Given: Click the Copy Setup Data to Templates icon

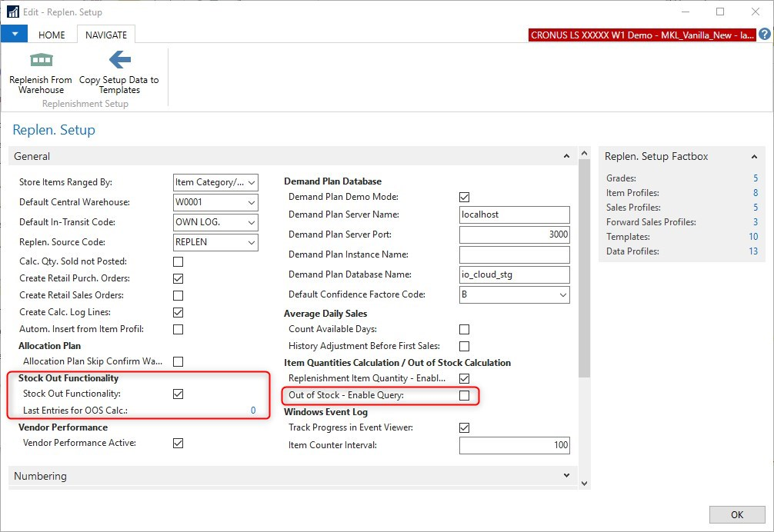Looking at the screenshot, I should click(119, 60).
